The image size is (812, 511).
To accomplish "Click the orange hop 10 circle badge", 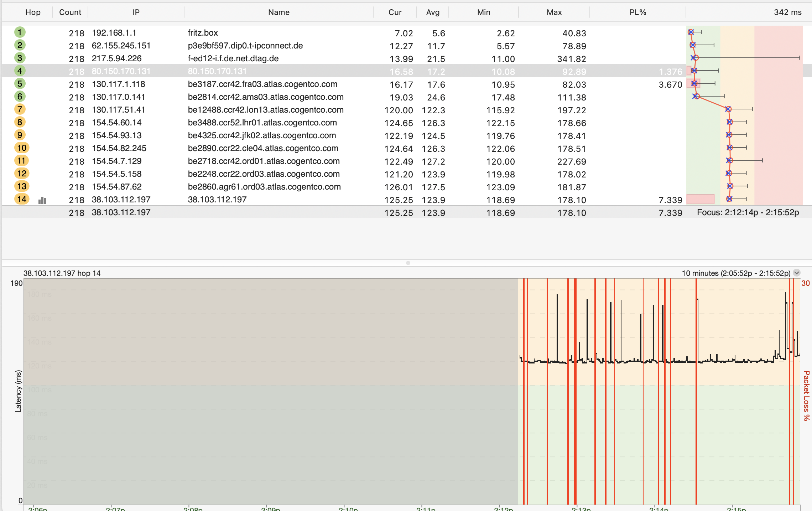I will [22, 148].
